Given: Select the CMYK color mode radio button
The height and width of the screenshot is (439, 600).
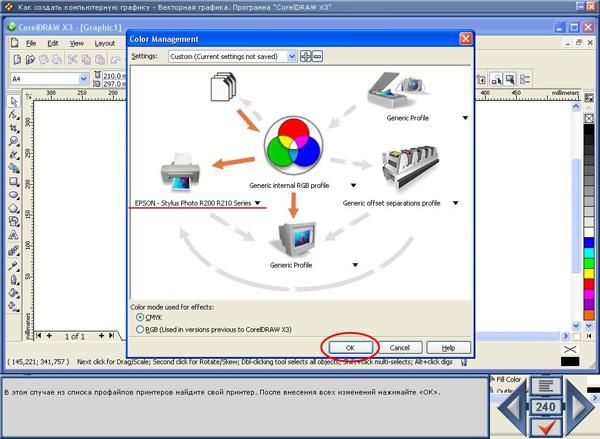Looking at the screenshot, I should coord(139,317).
